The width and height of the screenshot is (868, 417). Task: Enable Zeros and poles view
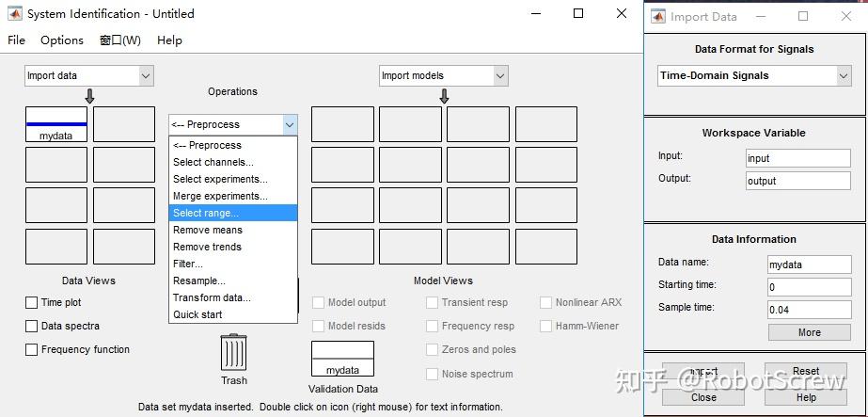tap(432, 349)
